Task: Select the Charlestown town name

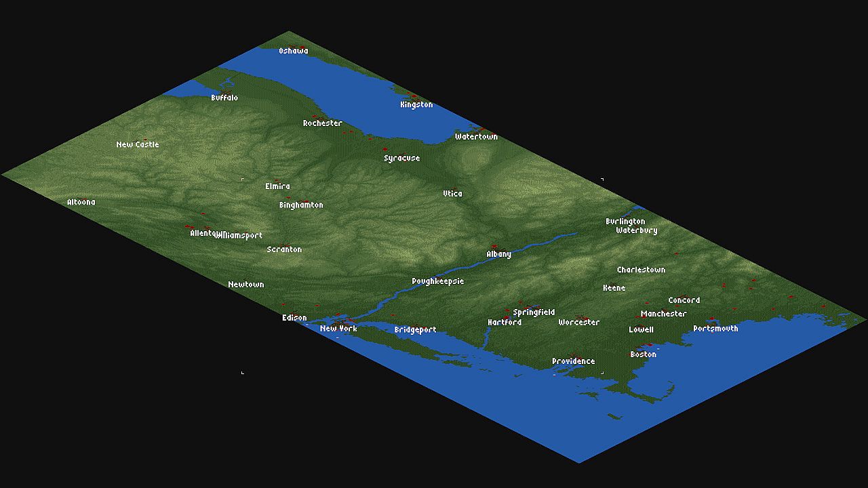Action: point(641,270)
